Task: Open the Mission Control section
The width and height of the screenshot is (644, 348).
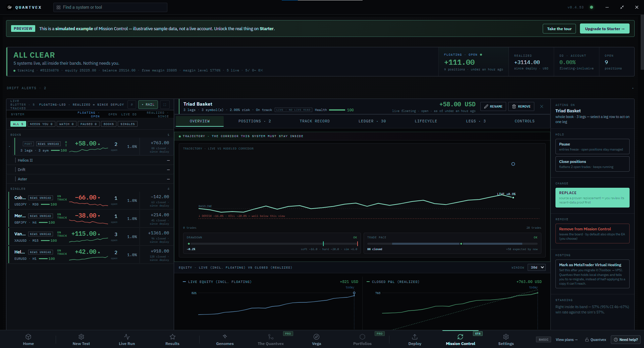Action: (x=461, y=339)
